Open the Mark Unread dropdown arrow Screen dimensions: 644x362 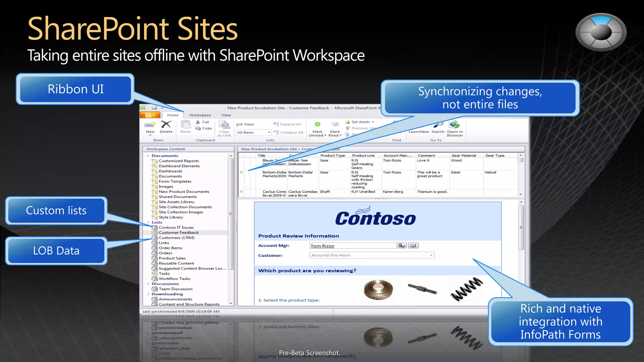click(x=325, y=135)
